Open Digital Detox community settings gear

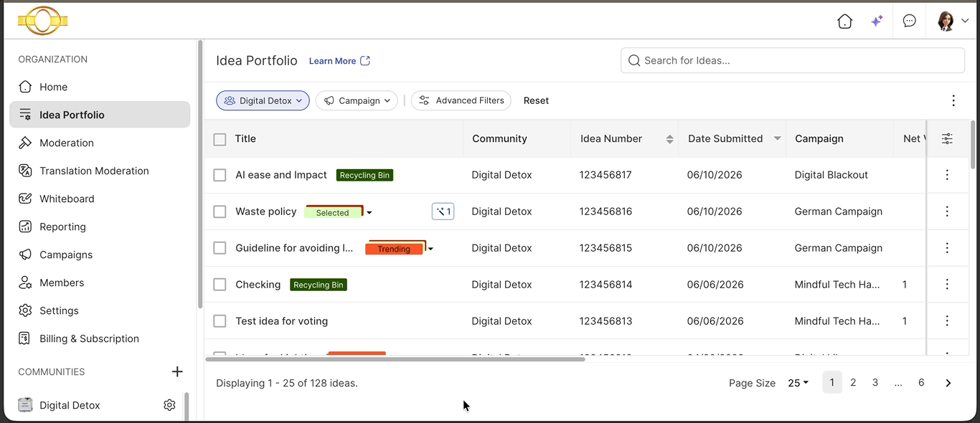point(169,405)
